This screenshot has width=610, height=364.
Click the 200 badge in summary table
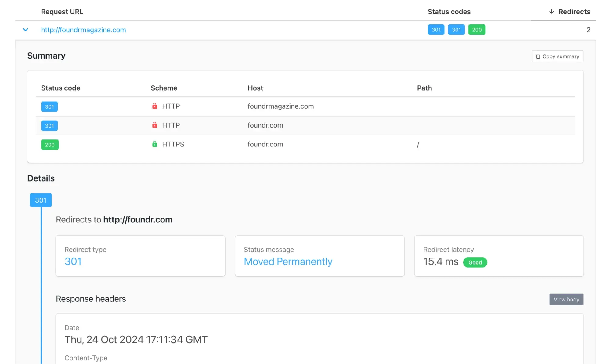point(50,145)
